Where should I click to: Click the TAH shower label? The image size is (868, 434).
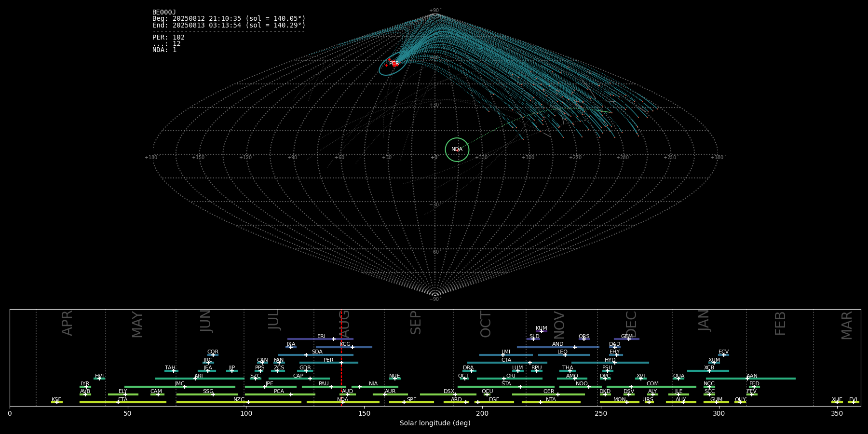pyautogui.click(x=170, y=368)
